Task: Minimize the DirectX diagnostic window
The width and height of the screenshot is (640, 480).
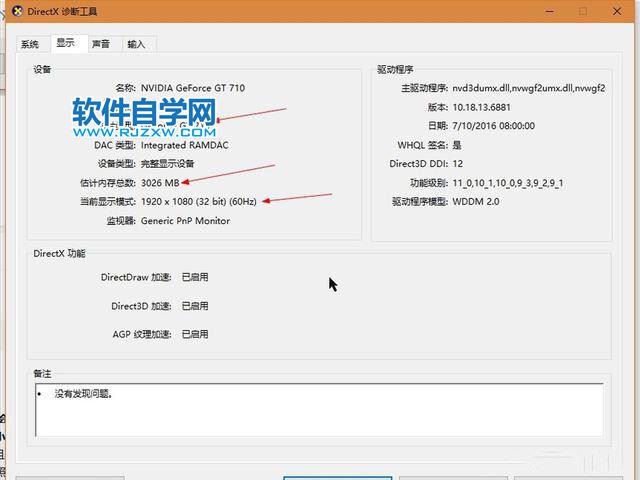Action: click(x=549, y=11)
